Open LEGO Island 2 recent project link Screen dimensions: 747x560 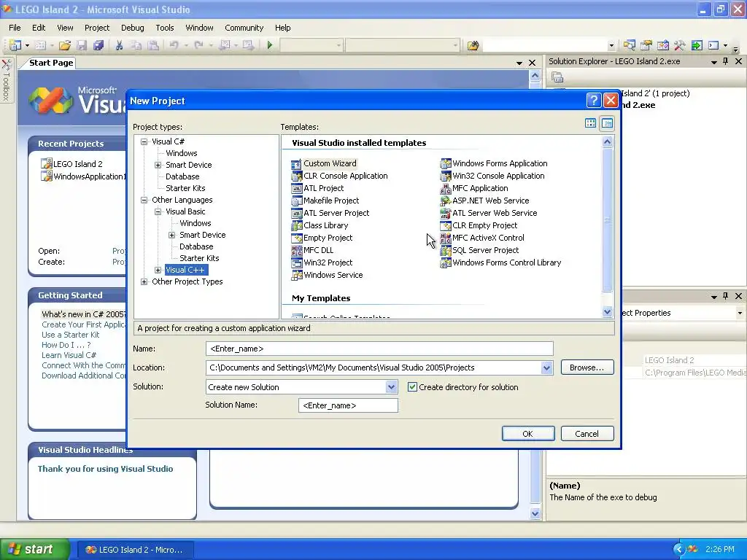pyautogui.click(x=77, y=164)
